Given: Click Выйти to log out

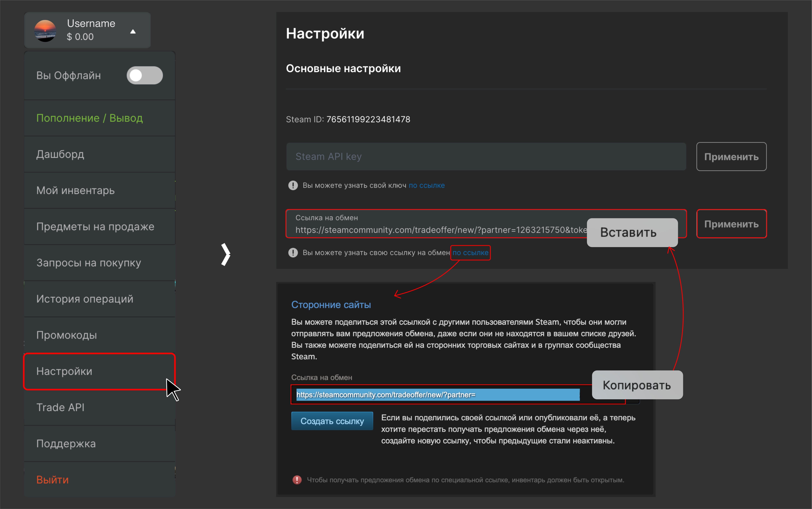Looking at the screenshot, I should click(x=53, y=480).
